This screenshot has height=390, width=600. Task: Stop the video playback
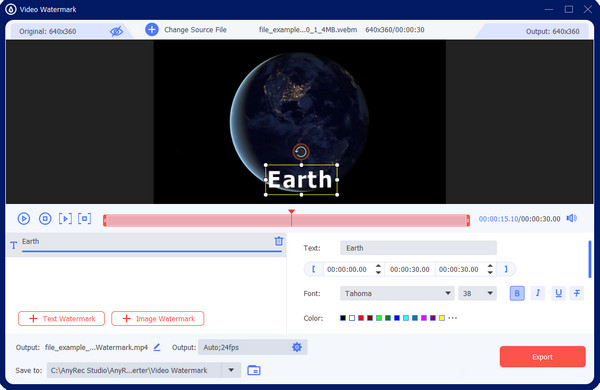pos(45,219)
